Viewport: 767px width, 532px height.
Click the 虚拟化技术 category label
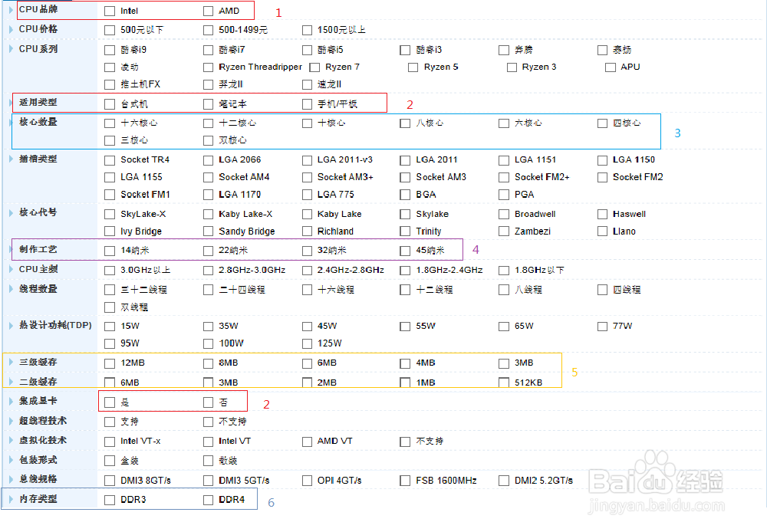(43, 440)
